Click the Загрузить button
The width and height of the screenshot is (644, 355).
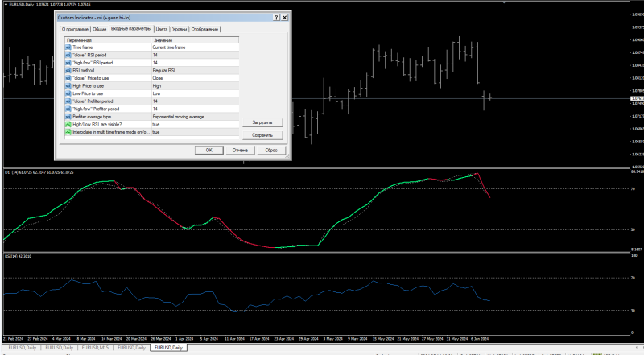tap(262, 123)
